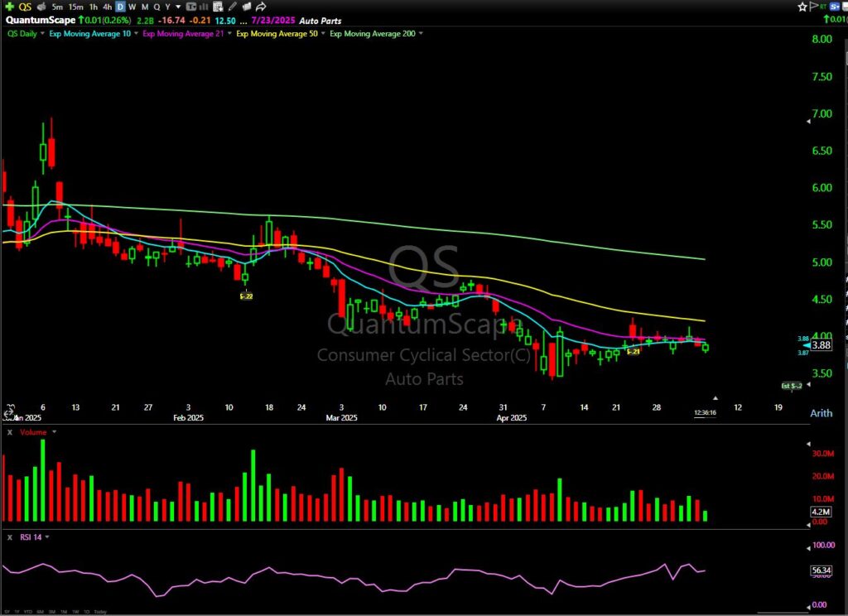Viewport: 848px width, 616px height.
Task: Set chart range to YTD
Action: click(x=28, y=612)
